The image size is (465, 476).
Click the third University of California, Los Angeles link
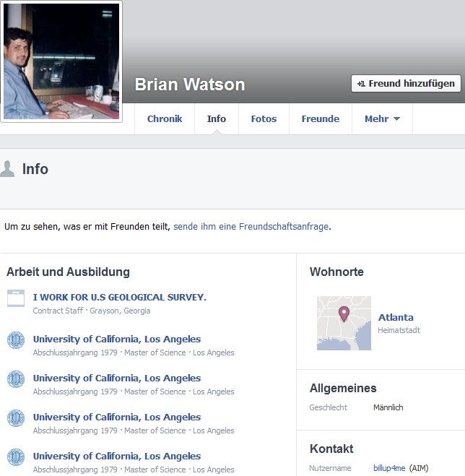pos(117,417)
